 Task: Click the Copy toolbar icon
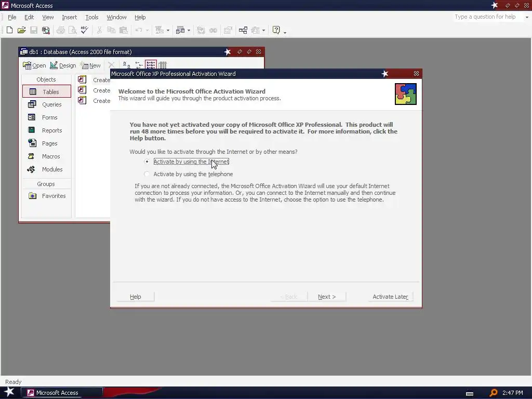click(x=111, y=30)
